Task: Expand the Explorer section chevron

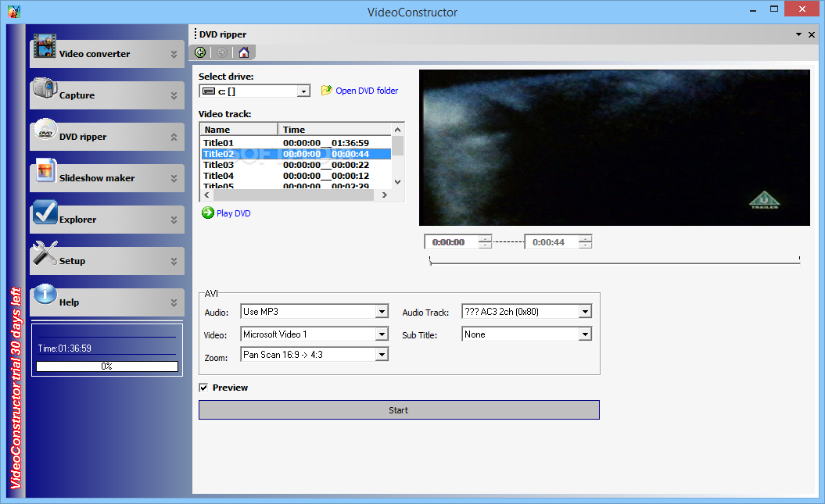Action: pyautogui.click(x=174, y=220)
